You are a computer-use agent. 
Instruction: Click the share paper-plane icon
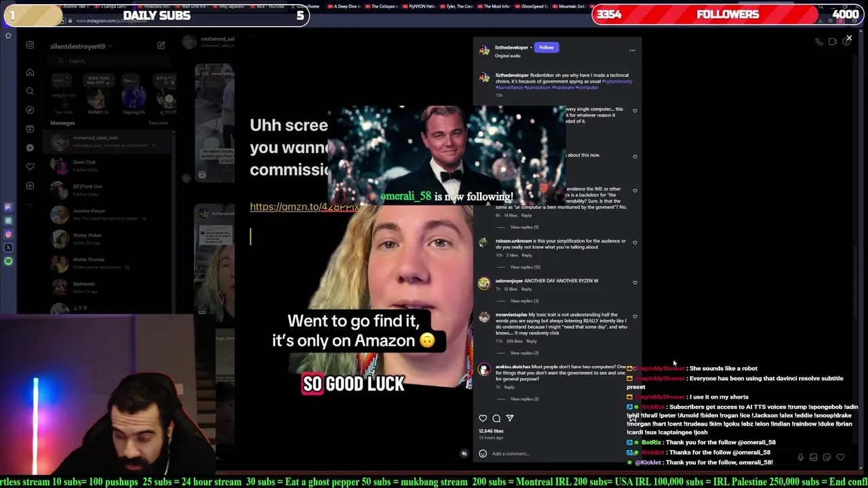point(510,418)
